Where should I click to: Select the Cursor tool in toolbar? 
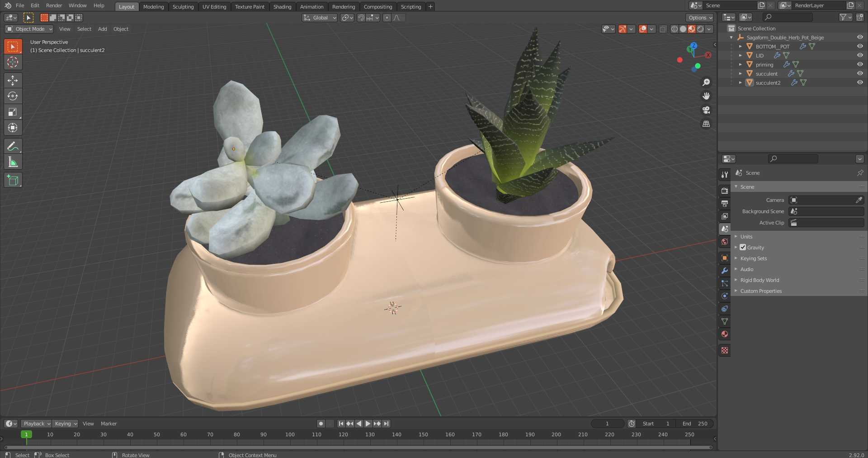[x=13, y=62]
